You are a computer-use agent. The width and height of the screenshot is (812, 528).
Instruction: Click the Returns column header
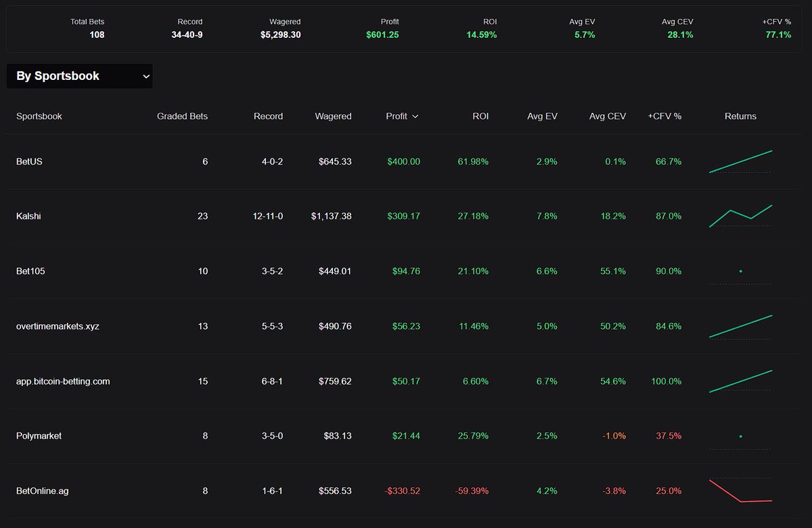coord(740,116)
